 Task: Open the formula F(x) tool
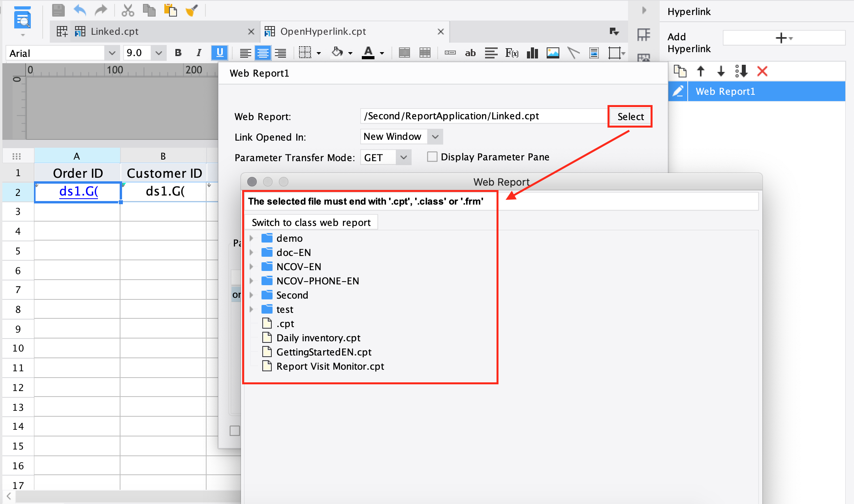[512, 53]
